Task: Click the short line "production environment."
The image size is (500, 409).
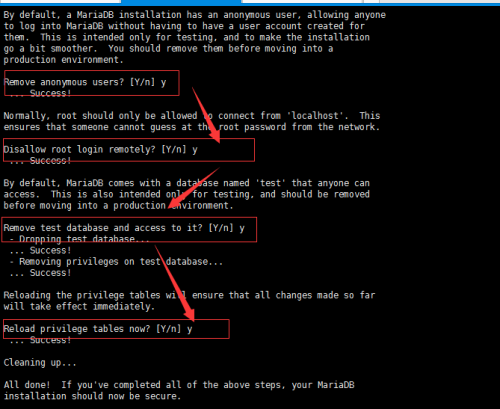Action: click(64, 60)
